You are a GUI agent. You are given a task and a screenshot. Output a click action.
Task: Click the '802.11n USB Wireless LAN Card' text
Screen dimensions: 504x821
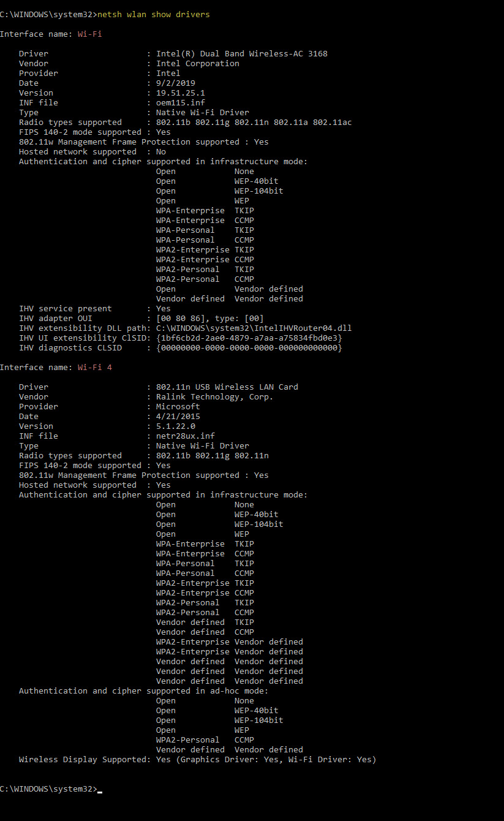click(x=227, y=387)
